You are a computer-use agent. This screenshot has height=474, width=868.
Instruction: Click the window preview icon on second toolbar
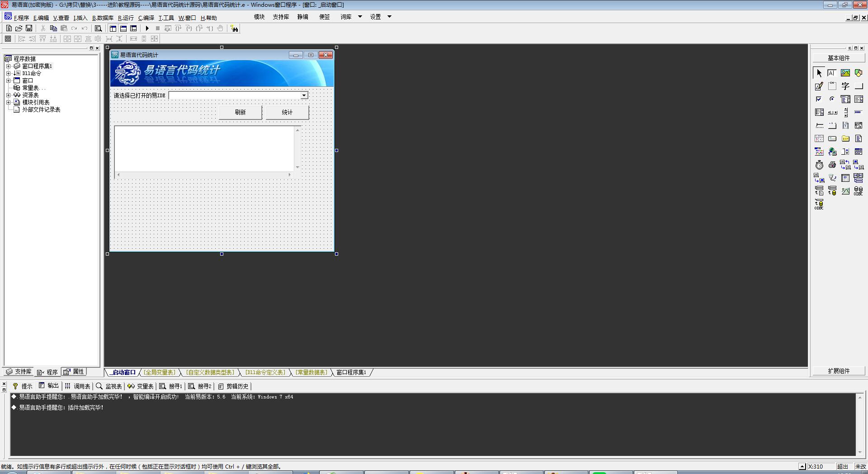click(x=8, y=39)
